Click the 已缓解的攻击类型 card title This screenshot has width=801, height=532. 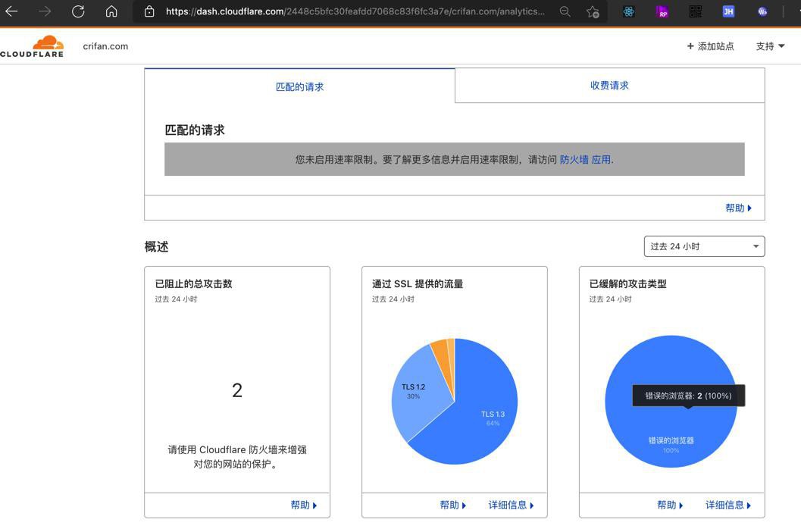(627, 283)
